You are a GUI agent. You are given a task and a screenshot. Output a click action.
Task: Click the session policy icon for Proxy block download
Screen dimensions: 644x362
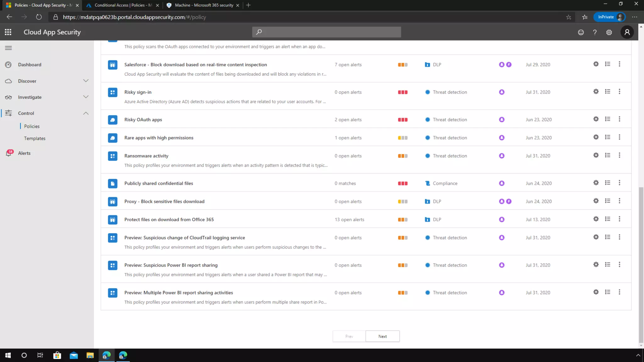coord(113,202)
